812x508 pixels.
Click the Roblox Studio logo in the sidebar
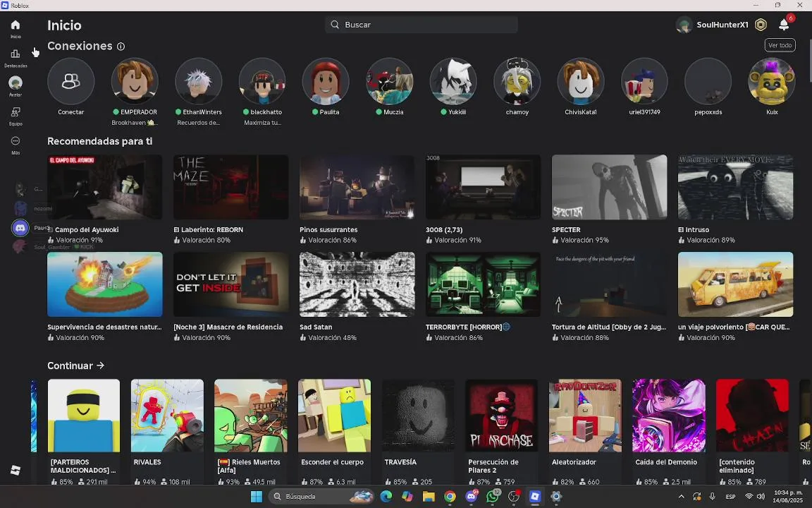pos(16,470)
